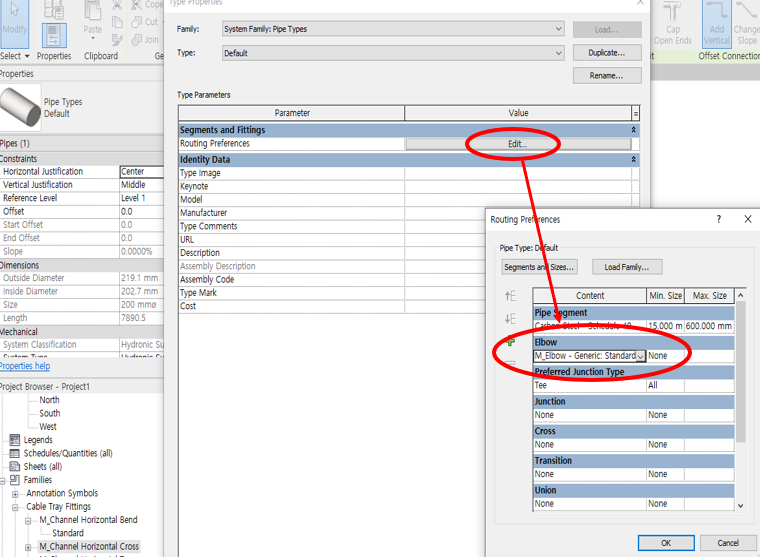Click the routing table scrollbar down arrow

[x=741, y=506]
